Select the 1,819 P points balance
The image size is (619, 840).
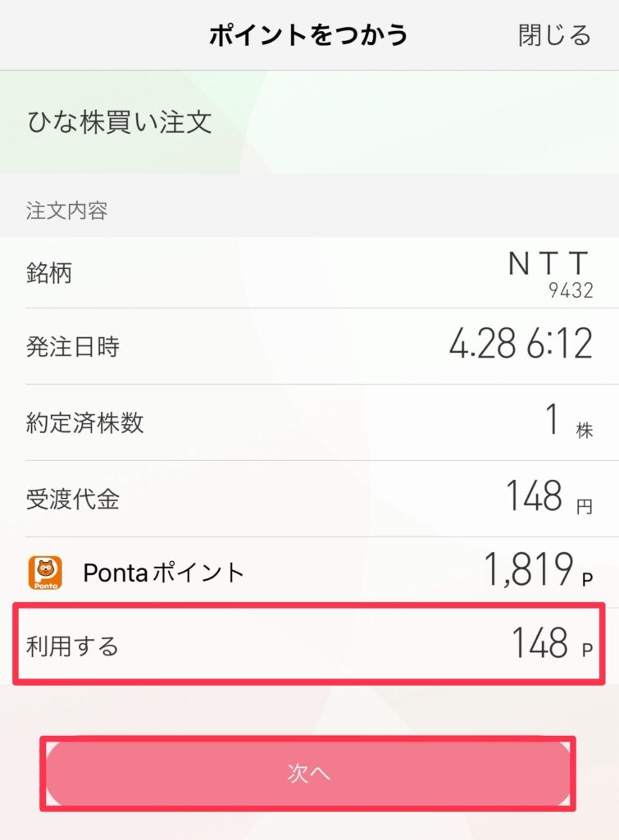[x=539, y=569]
